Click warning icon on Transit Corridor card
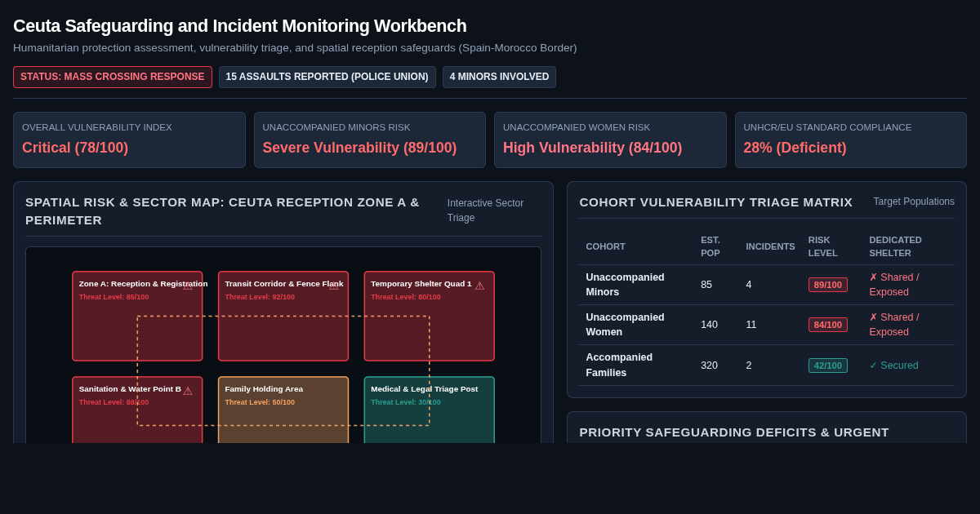Image resolution: width=980 pixels, height=514 pixels. coord(333,286)
